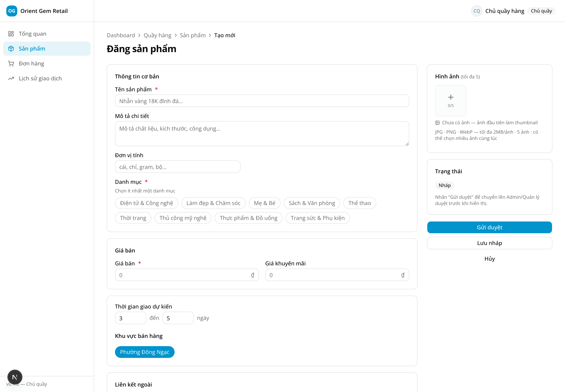Click the Khu vực bán hàng label
Screen dimensions: 565x392
coord(139,336)
